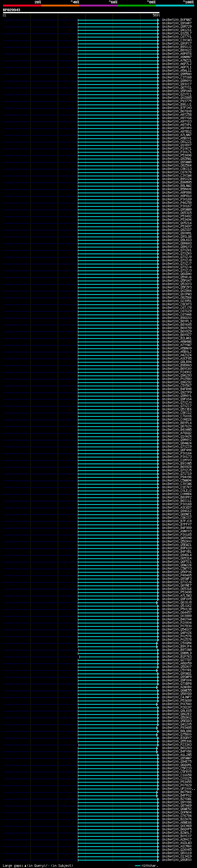Select hit UniRef100_A5AL11
The width and height of the screenshot is (197, 868).
(176, 71)
